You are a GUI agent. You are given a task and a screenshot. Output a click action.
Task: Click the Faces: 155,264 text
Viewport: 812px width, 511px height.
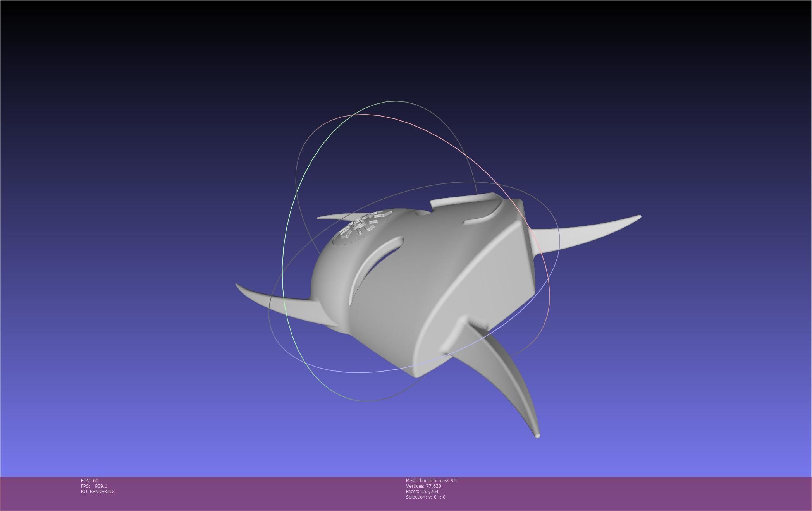pos(422,492)
